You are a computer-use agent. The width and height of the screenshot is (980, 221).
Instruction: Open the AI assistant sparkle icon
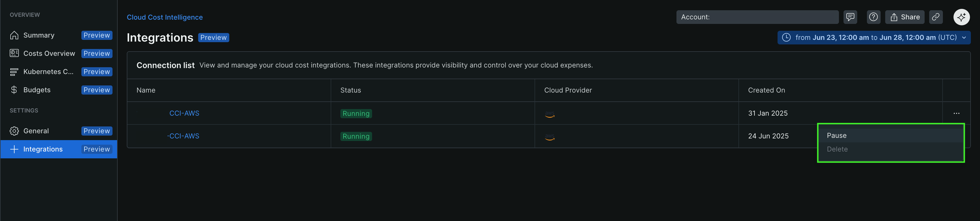pyautogui.click(x=961, y=17)
